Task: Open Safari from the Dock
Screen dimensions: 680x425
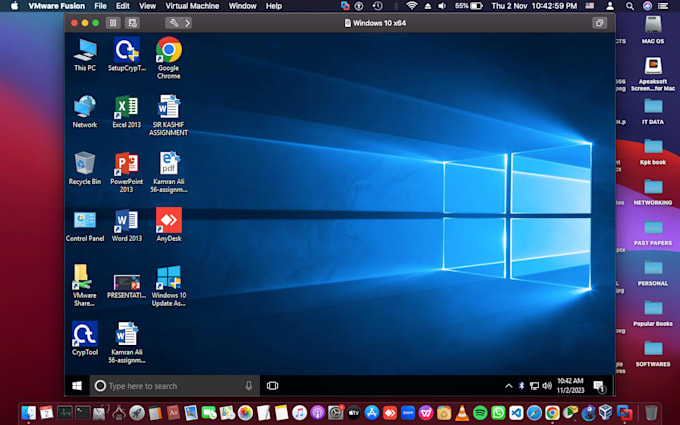Action: (x=534, y=413)
